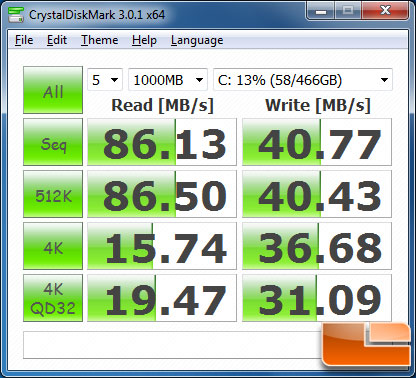The width and height of the screenshot is (416, 378).
Task: Start the Seq benchmark test
Action: click(53, 142)
